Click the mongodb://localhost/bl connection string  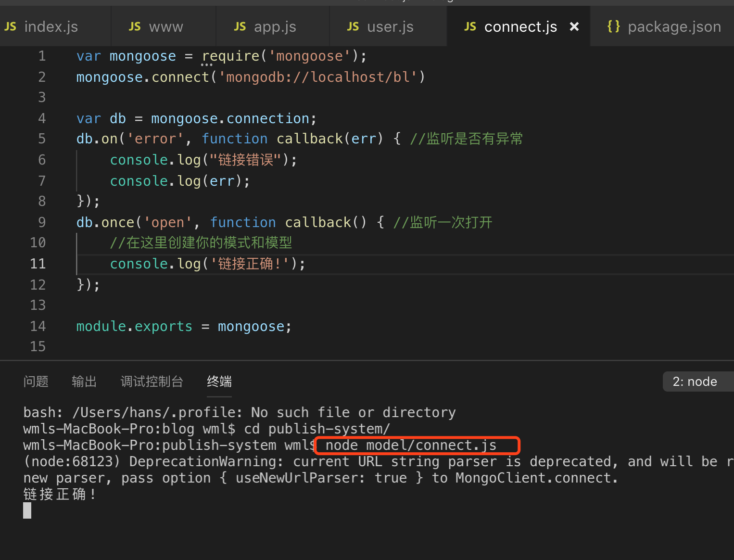[318, 77]
